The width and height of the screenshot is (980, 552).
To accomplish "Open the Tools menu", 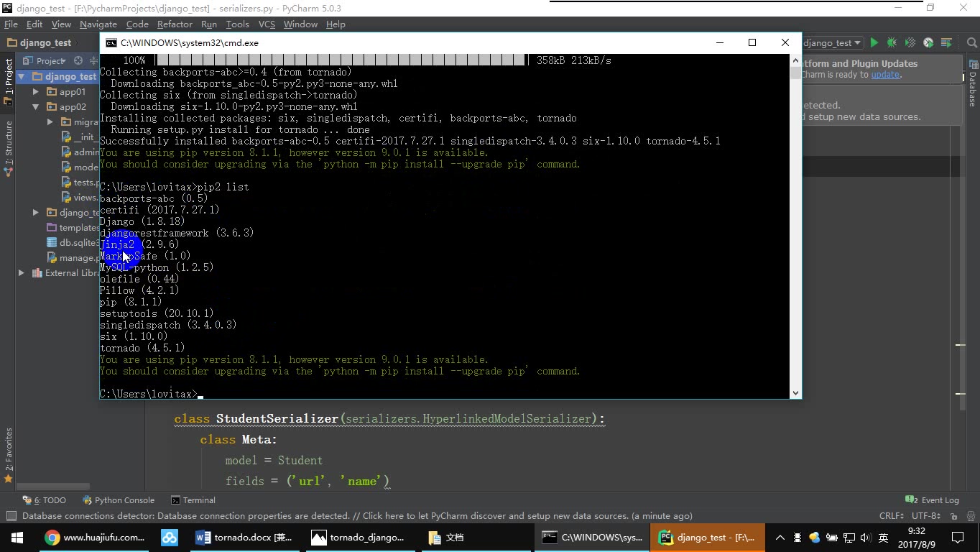I will 237,24.
